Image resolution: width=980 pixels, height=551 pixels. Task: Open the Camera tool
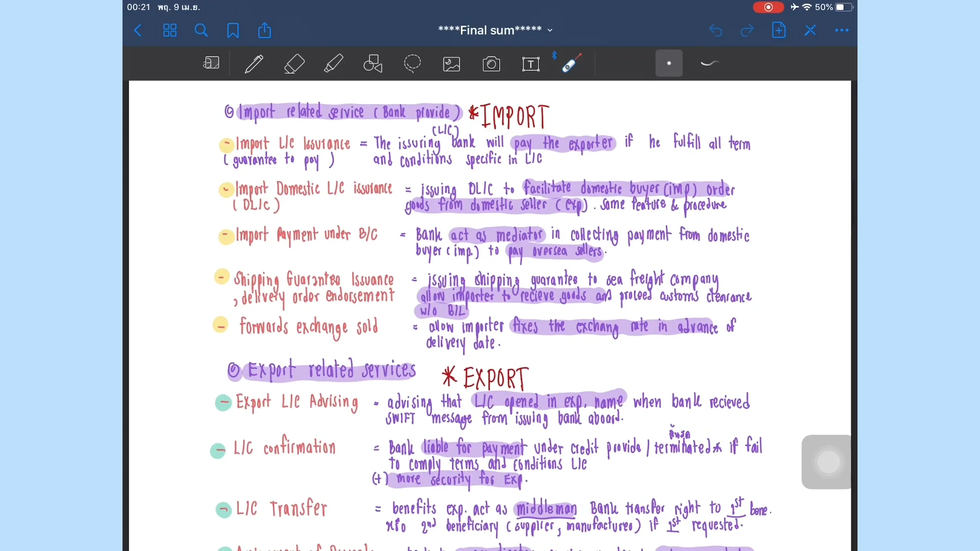tap(491, 64)
